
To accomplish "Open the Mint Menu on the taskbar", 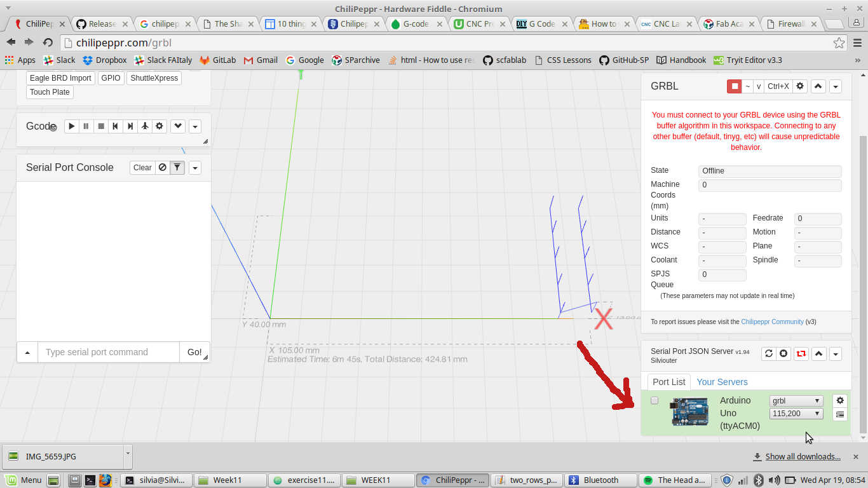I will tap(24, 480).
